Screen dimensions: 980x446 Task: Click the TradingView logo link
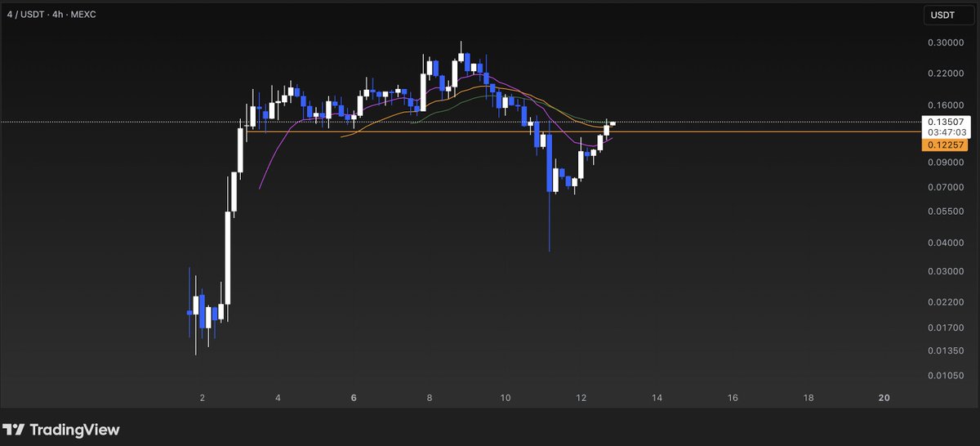(x=61, y=430)
